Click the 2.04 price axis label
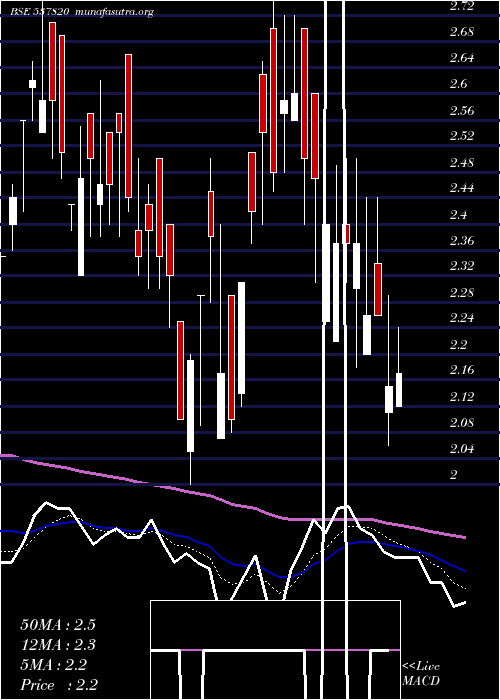This screenshot has width=500, height=700. pyautogui.click(x=462, y=449)
